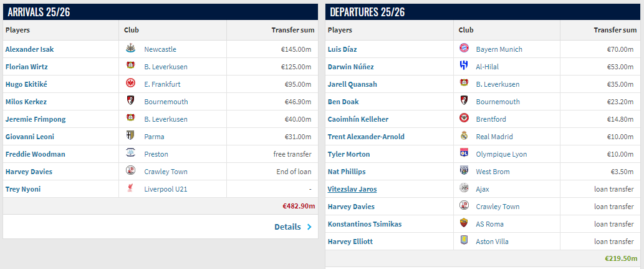
Task: Click the Al-Hilal club crest icon
Action: (464, 66)
